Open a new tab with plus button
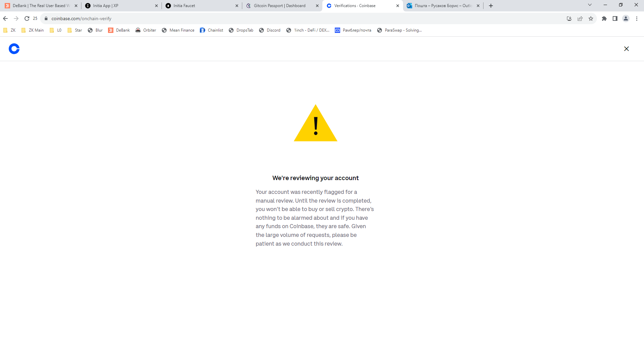Screen dimensions: 644x337 coord(491,6)
